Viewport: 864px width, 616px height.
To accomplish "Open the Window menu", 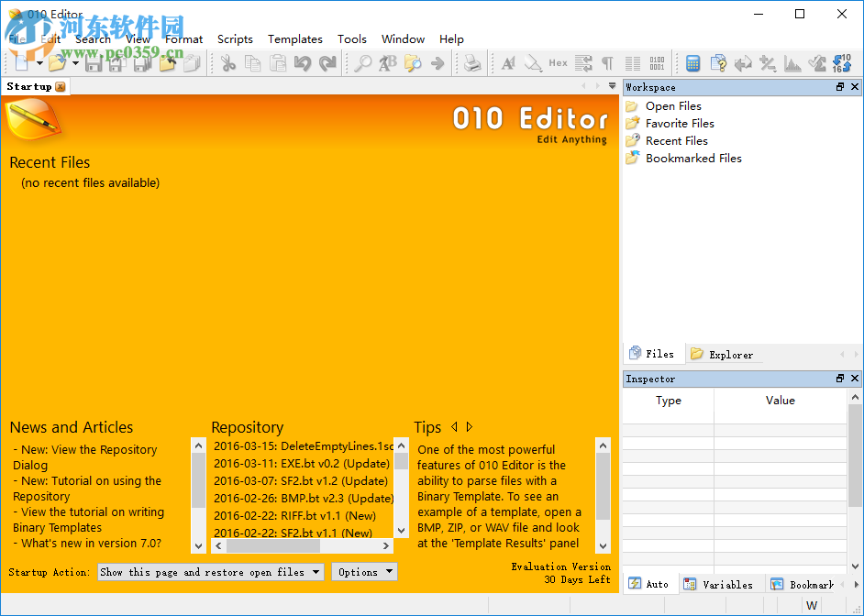I will tap(404, 39).
